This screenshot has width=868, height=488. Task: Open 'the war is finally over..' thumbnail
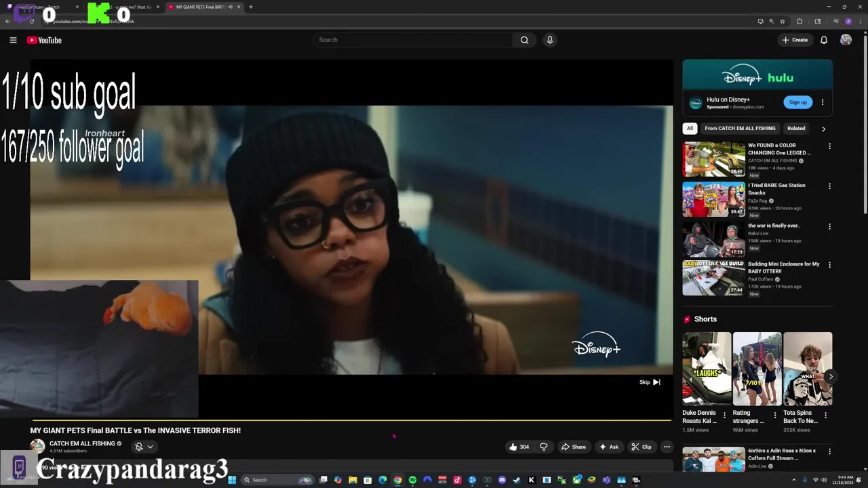(x=714, y=239)
